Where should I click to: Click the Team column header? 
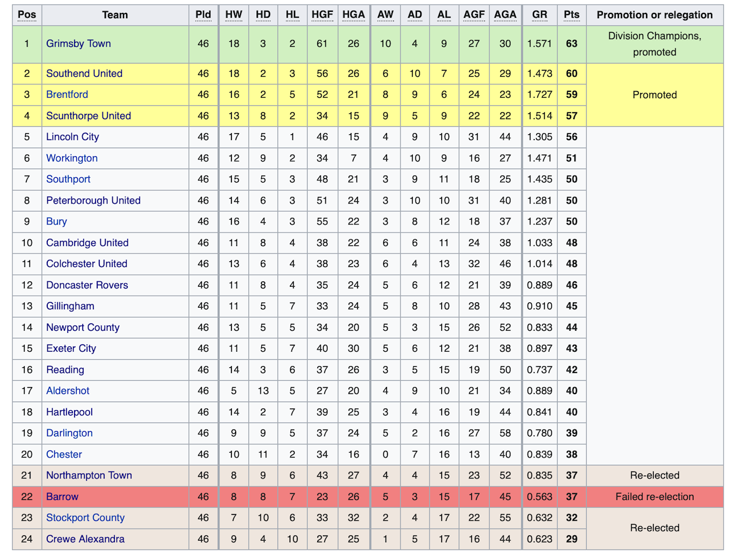point(115,15)
